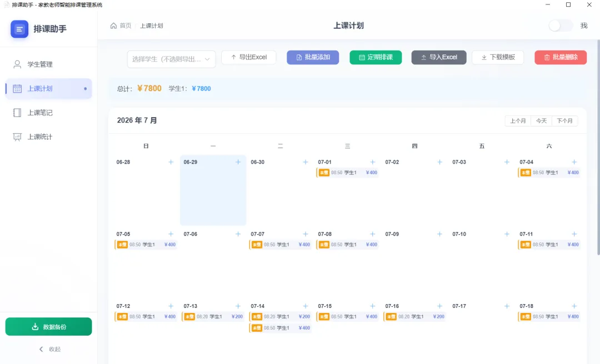Viewport: 600px width, 364px height.
Task: Add lesson on 07-05 with plus icon
Action: [x=171, y=234]
